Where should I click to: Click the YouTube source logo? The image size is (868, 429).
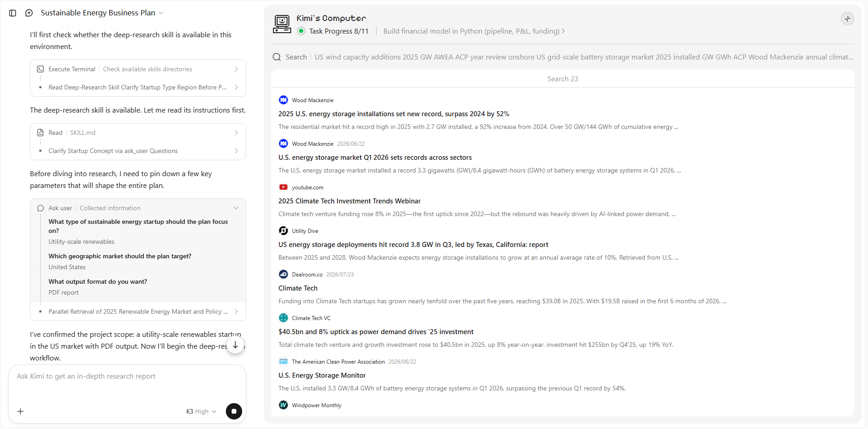click(x=283, y=187)
